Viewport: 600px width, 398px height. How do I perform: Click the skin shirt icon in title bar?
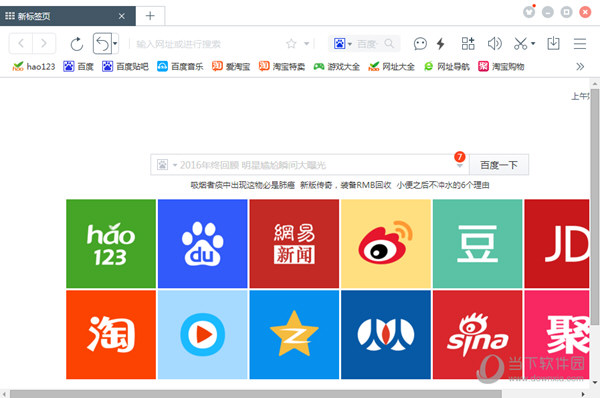coord(529,12)
